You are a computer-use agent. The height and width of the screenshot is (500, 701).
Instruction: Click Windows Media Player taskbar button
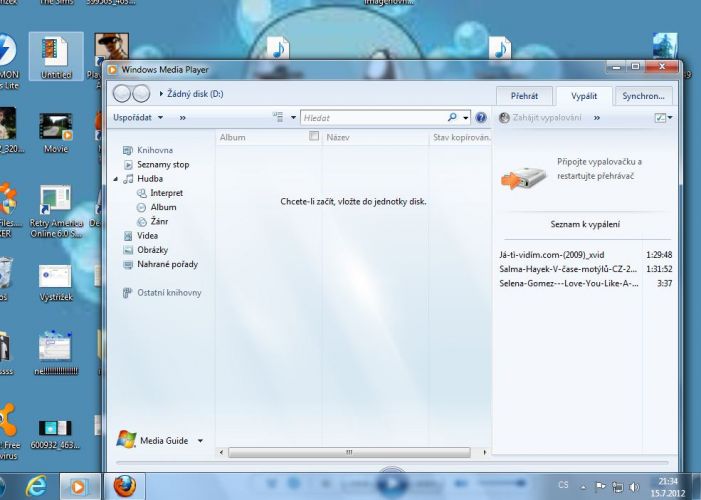[x=80, y=487]
